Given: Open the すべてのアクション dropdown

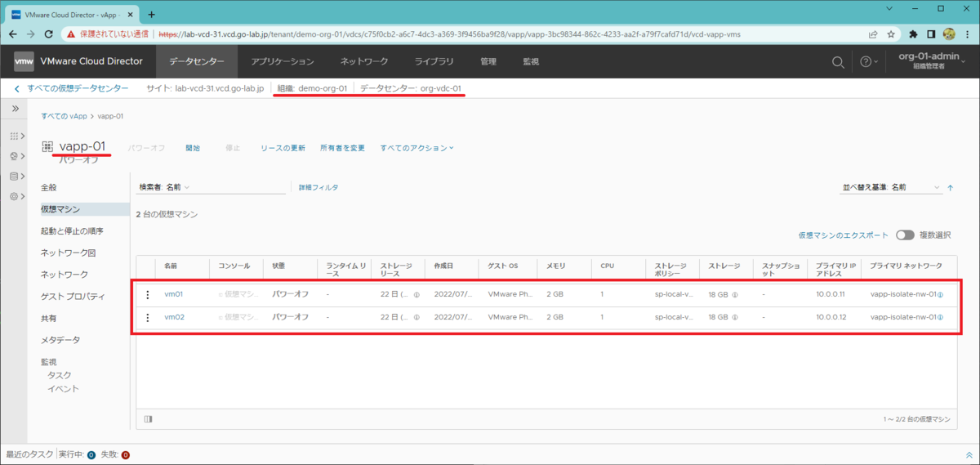Looking at the screenshot, I should click(416, 148).
